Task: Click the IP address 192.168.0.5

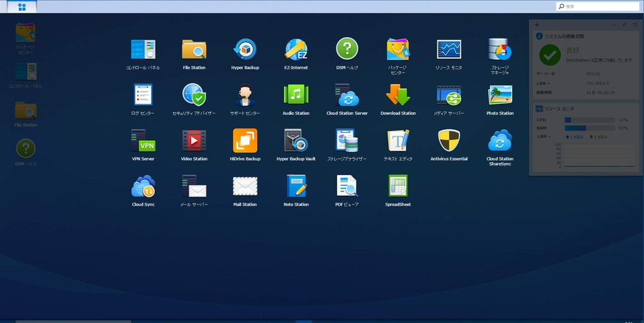Action: point(597,83)
